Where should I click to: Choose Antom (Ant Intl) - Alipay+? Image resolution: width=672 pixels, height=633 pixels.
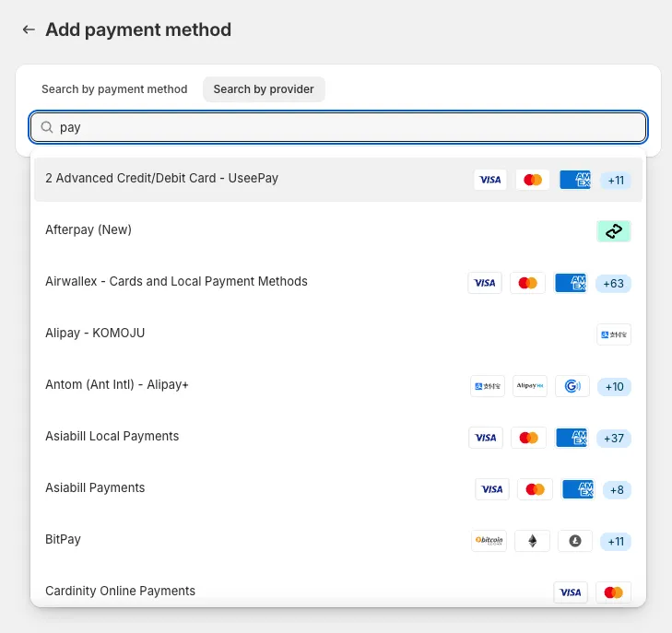338,386
